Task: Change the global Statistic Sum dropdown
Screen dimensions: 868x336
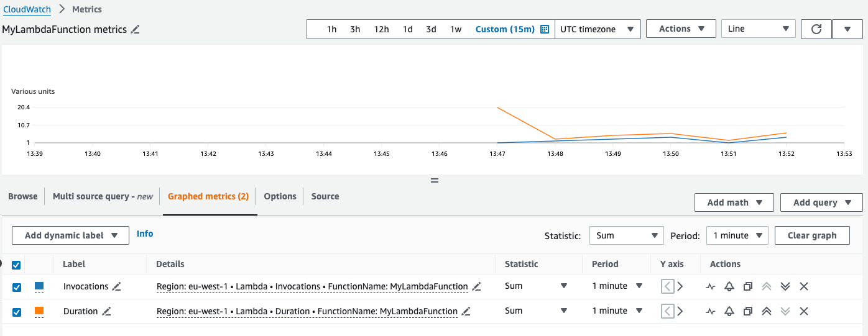Action: click(627, 235)
